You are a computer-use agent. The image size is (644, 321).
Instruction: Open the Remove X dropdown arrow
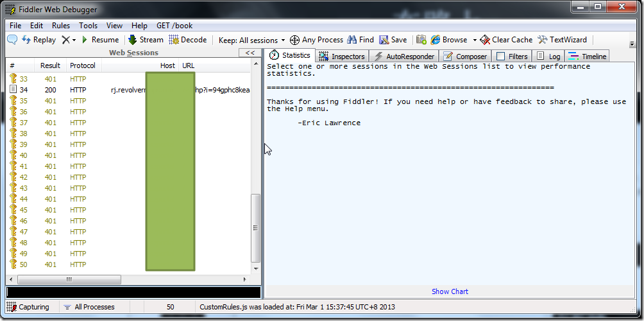[74, 40]
